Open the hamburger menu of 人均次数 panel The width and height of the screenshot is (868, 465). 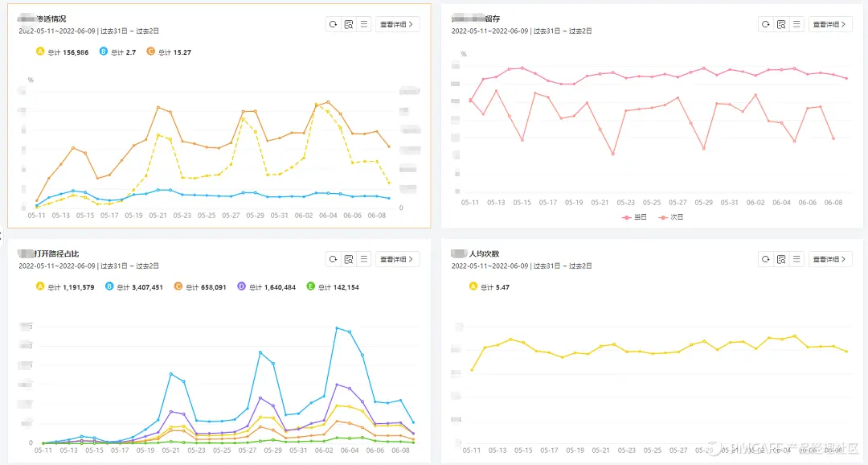(x=796, y=259)
